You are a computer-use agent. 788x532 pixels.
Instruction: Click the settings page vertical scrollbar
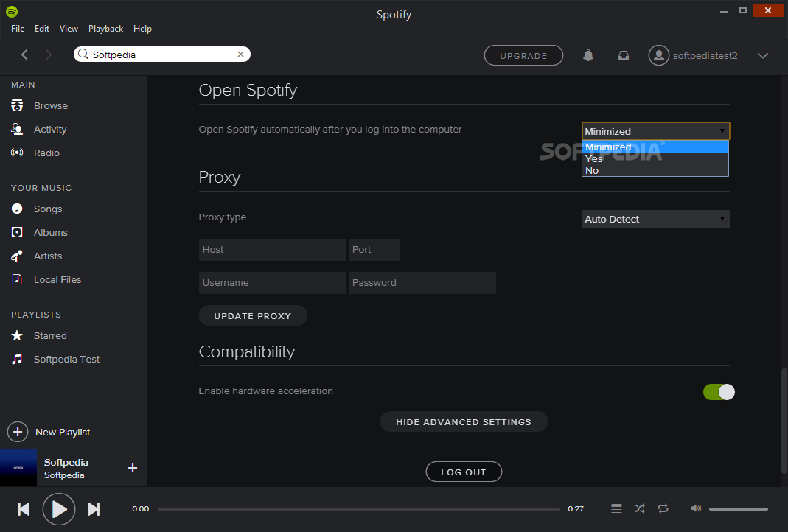point(783,421)
